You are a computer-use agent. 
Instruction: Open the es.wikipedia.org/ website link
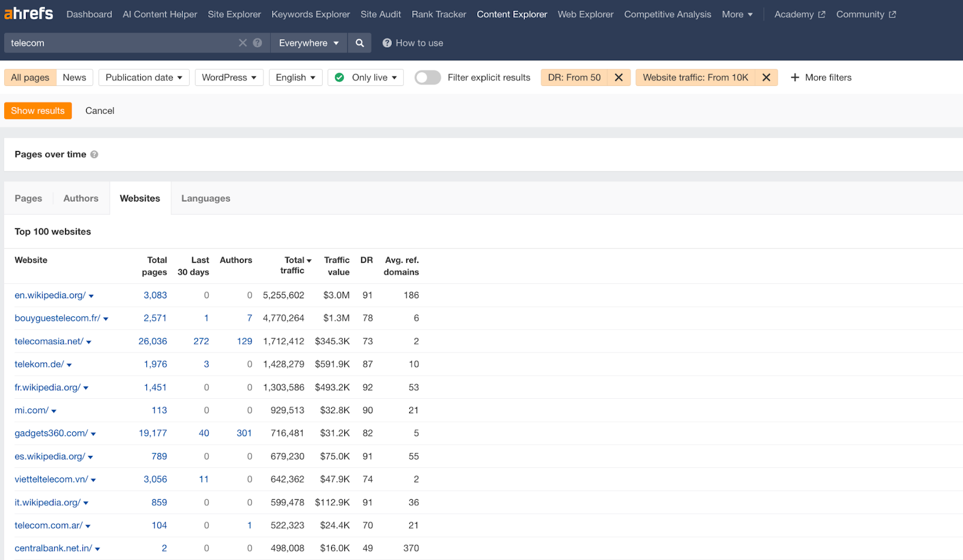[x=50, y=457]
